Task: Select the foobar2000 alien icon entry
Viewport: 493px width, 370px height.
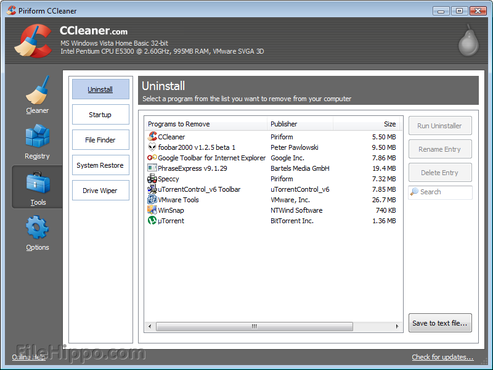Action: point(152,147)
